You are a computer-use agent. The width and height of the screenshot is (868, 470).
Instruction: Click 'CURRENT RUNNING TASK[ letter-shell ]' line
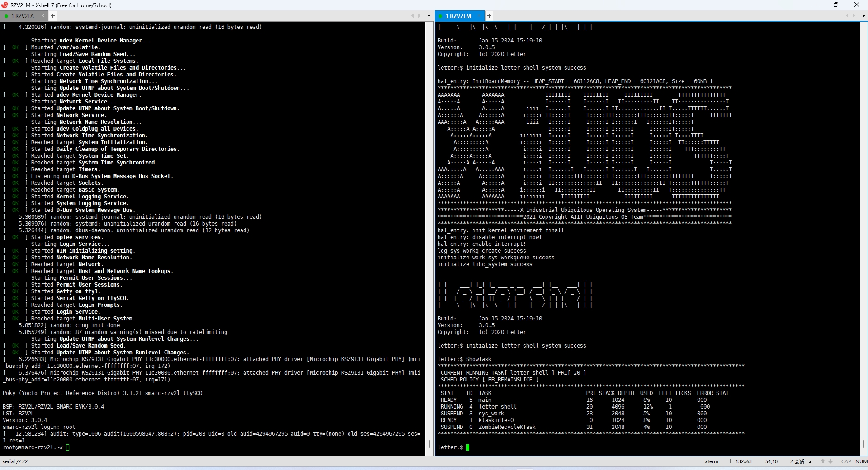click(513, 373)
